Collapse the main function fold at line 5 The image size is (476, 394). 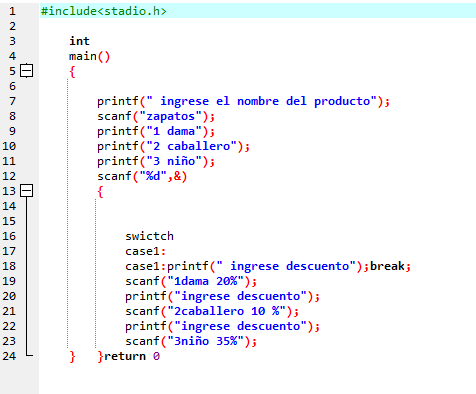26,71
